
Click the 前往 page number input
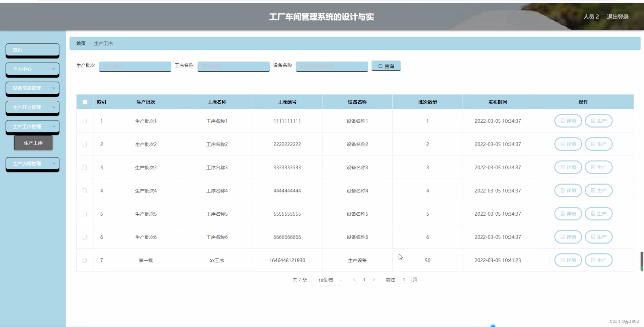(x=404, y=279)
